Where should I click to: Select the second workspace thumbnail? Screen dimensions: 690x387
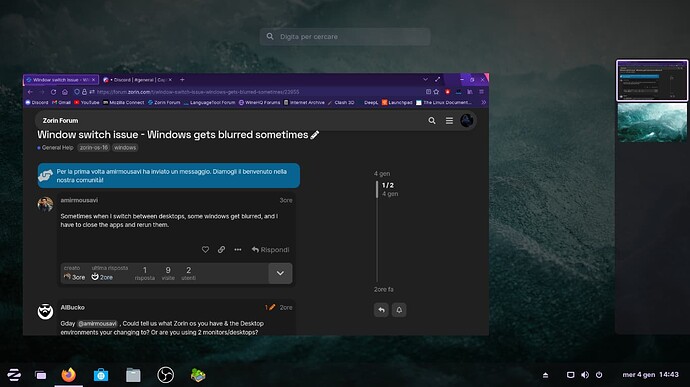pos(652,122)
